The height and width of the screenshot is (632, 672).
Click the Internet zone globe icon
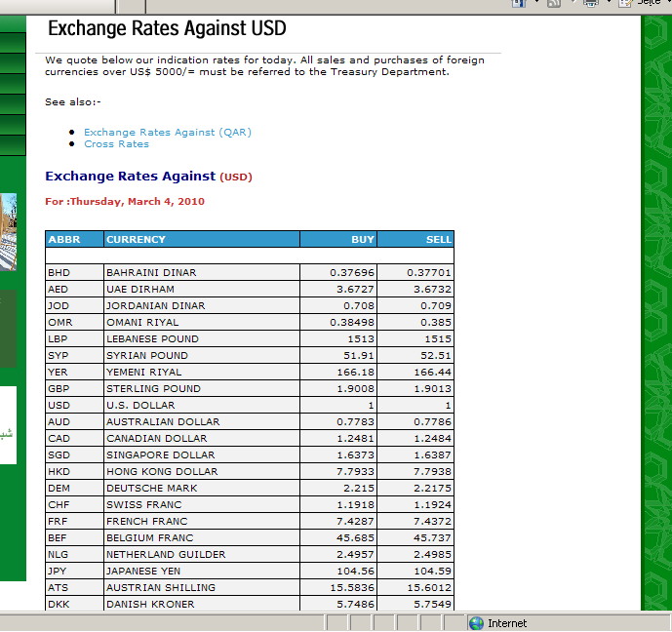click(476, 623)
